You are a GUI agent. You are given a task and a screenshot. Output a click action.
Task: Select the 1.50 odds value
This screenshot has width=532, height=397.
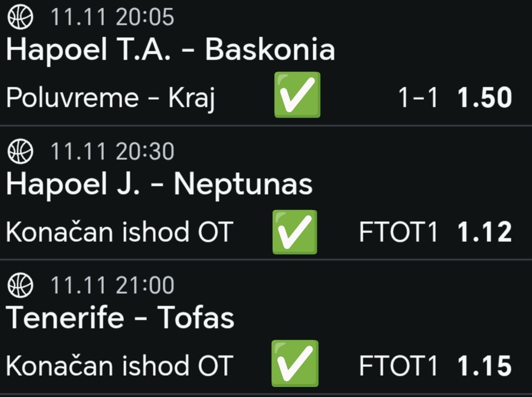point(485,99)
